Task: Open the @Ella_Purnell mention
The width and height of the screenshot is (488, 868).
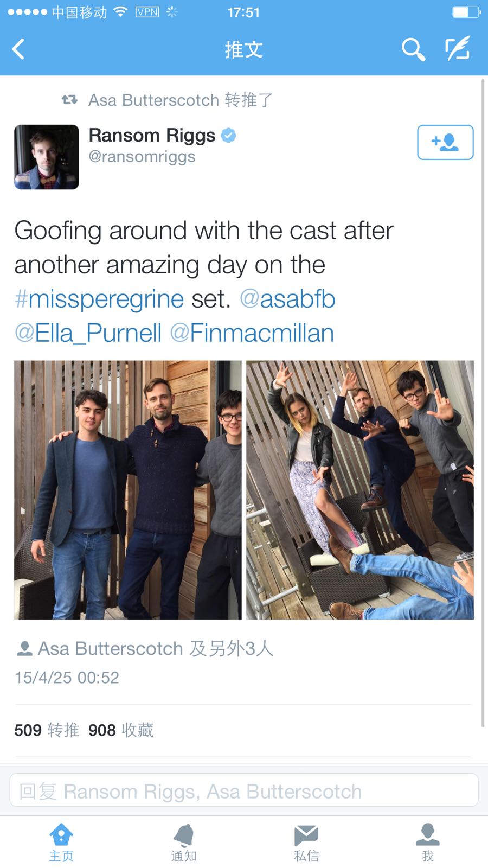Action: coord(88,333)
